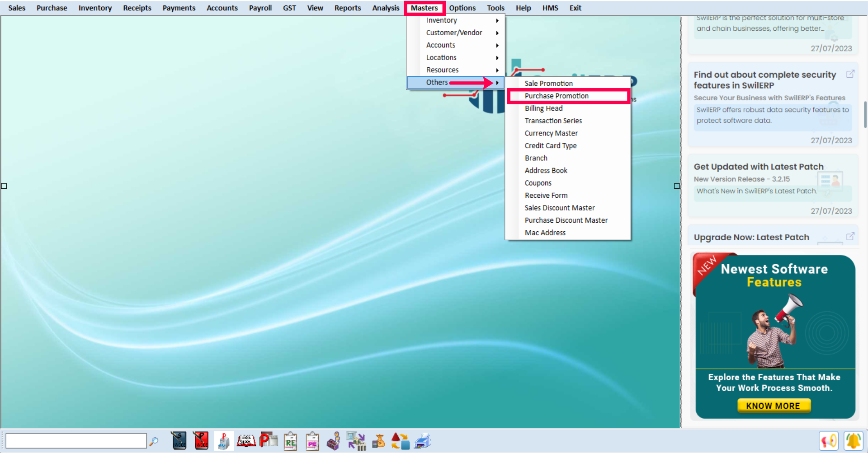Viewport: 868px width, 453px height.
Task: Open the Tools menu
Action: pos(495,8)
